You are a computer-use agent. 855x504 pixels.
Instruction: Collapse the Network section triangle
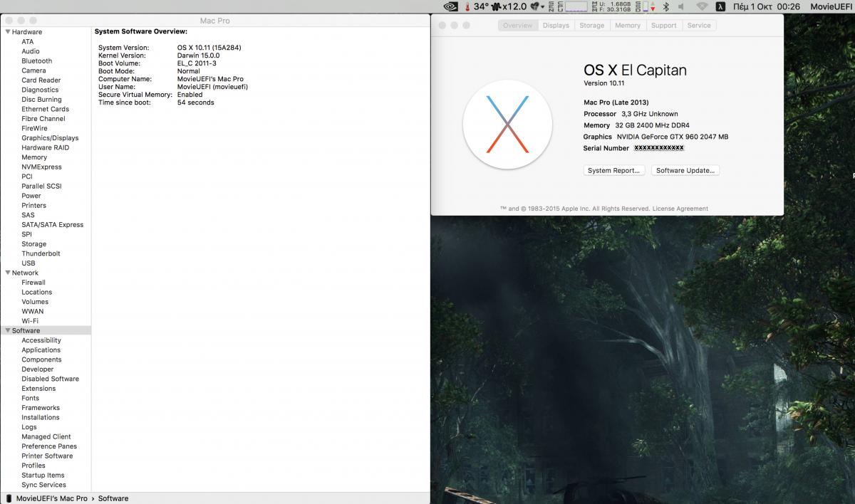8,273
